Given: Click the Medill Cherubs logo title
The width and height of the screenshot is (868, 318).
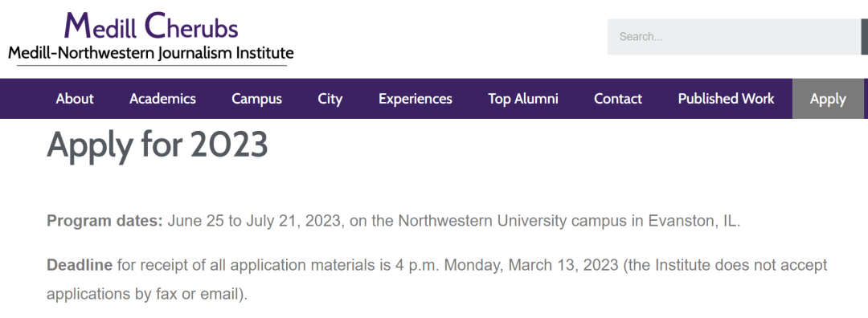Looking at the screenshot, I should point(151,26).
